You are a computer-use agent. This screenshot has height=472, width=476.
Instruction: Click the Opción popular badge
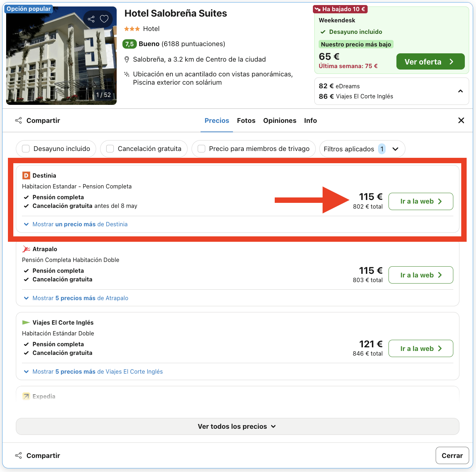28,9
